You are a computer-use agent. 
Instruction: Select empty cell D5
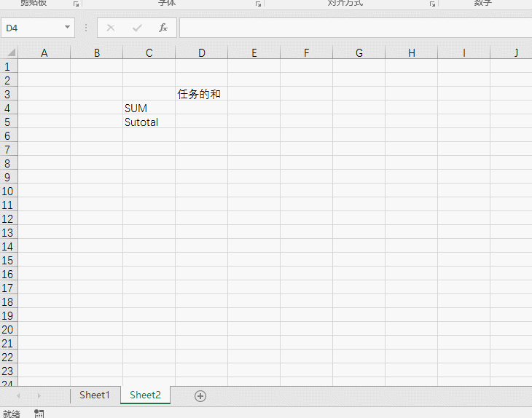coord(202,122)
